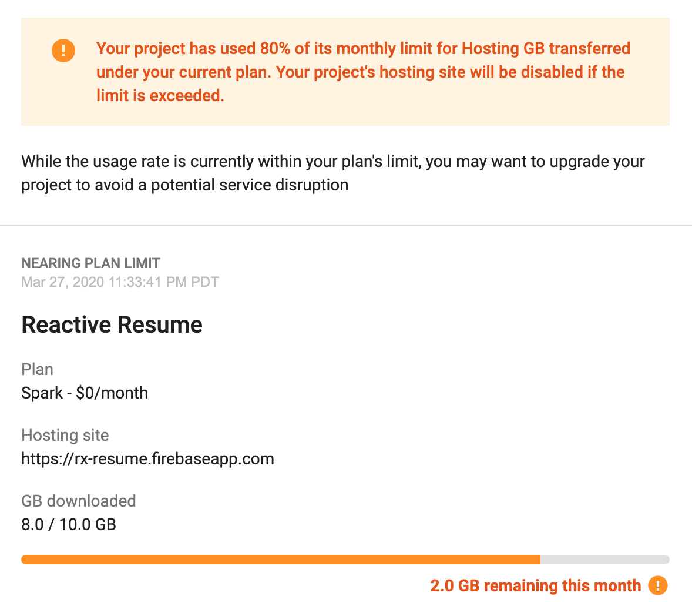The width and height of the screenshot is (692, 616).
Task: Click the Hosting GB usage progress bar
Action: 345,560
